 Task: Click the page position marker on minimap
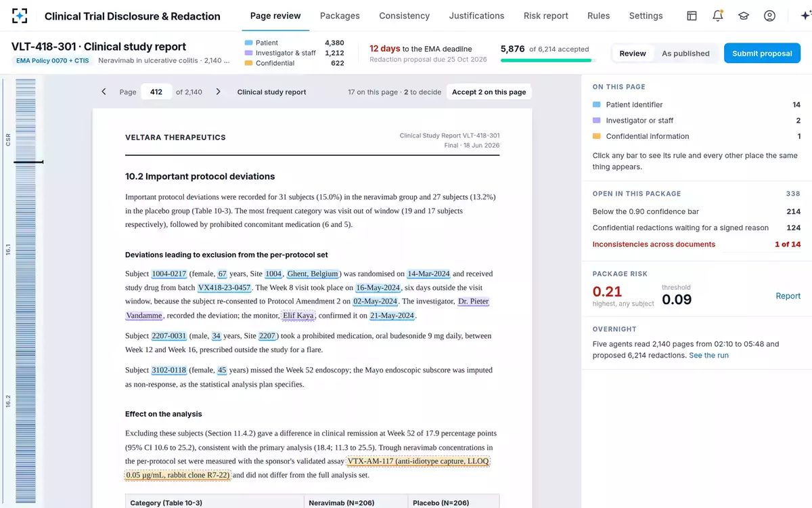(27, 162)
